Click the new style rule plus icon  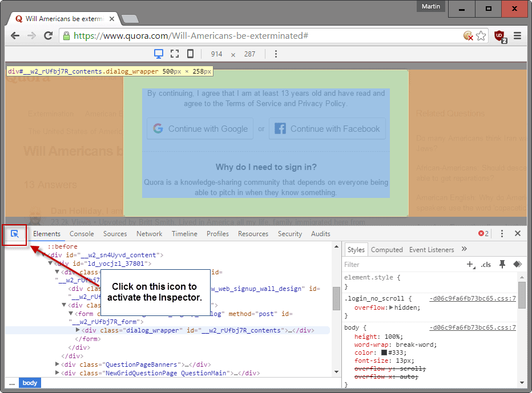point(469,264)
